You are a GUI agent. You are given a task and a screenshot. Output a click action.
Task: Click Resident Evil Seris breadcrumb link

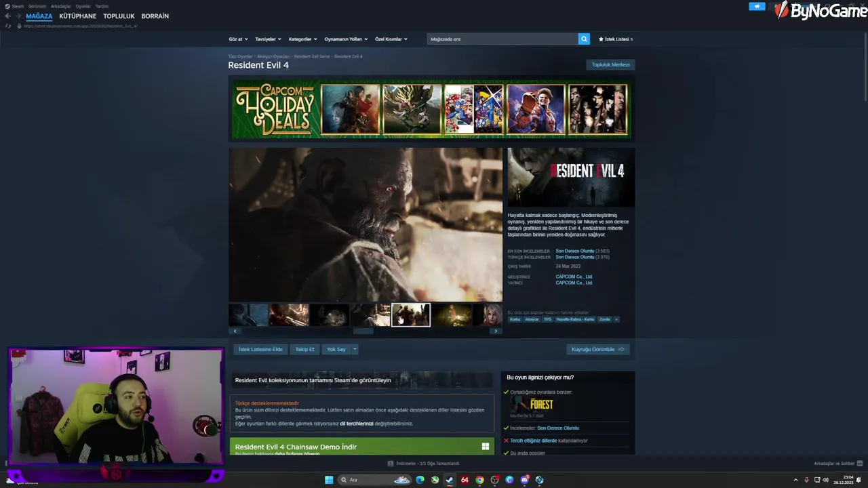click(312, 56)
